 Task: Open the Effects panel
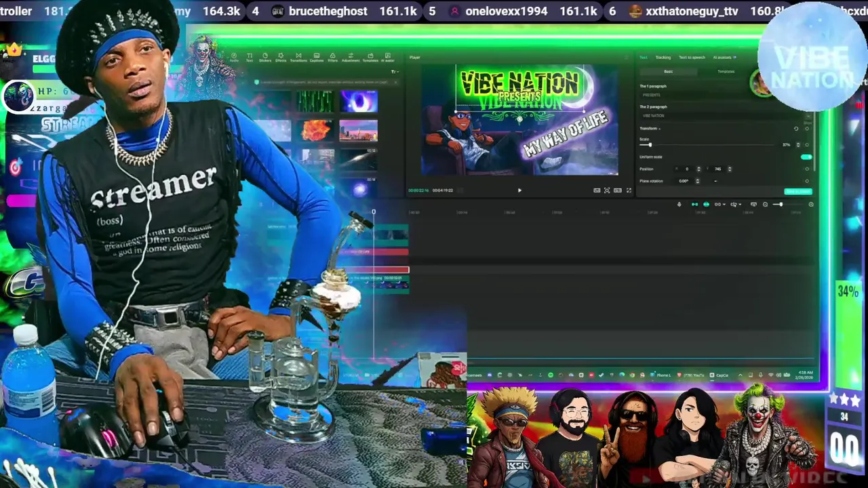pyautogui.click(x=281, y=58)
